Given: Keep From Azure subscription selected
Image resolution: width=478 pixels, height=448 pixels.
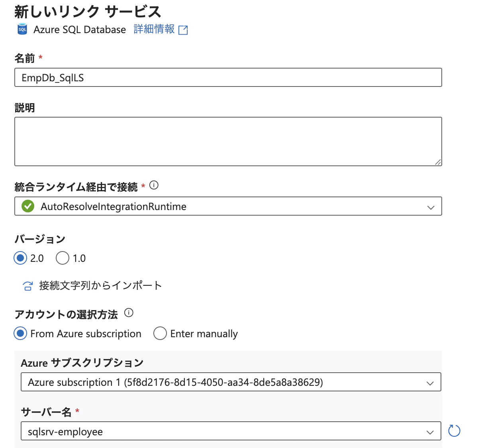Looking at the screenshot, I should tap(20, 333).
